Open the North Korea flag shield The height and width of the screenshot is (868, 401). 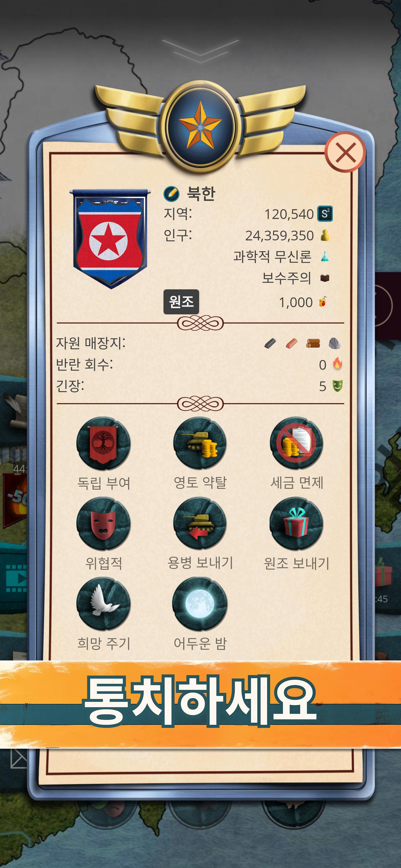(x=110, y=239)
